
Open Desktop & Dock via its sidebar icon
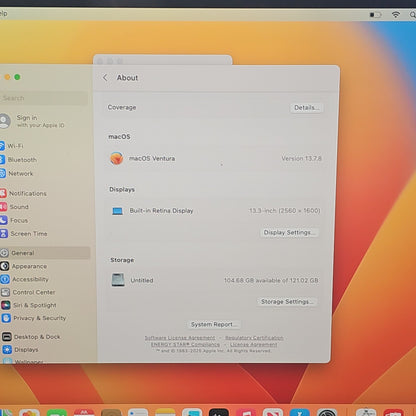7,337
